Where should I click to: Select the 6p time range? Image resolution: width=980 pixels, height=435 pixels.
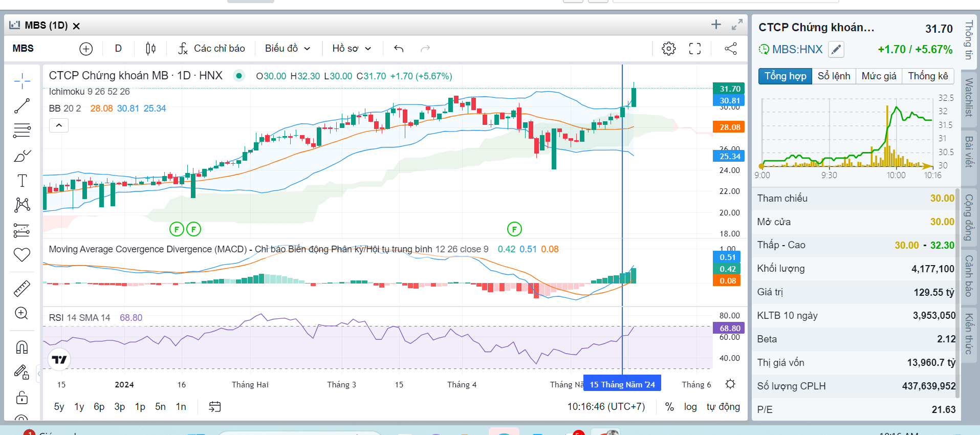(x=99, y=407)
